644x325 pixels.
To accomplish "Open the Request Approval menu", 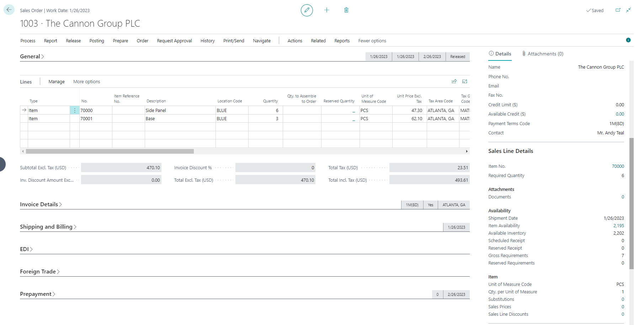I will point(174,41).
